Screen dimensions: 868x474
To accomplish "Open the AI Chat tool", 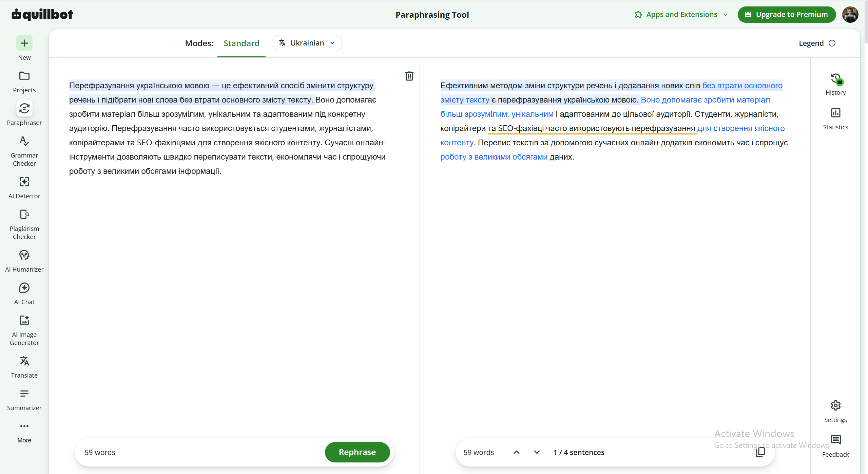I will pos(24,294).
